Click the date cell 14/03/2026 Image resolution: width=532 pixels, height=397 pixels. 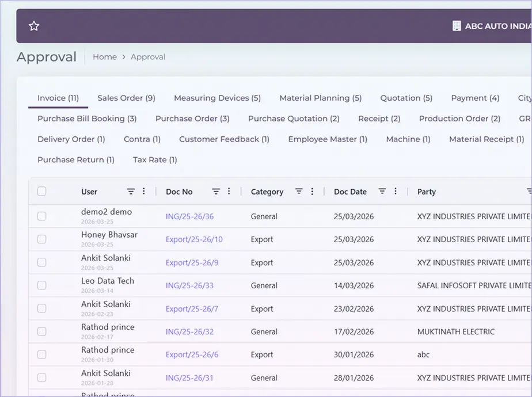coord(354,285)
